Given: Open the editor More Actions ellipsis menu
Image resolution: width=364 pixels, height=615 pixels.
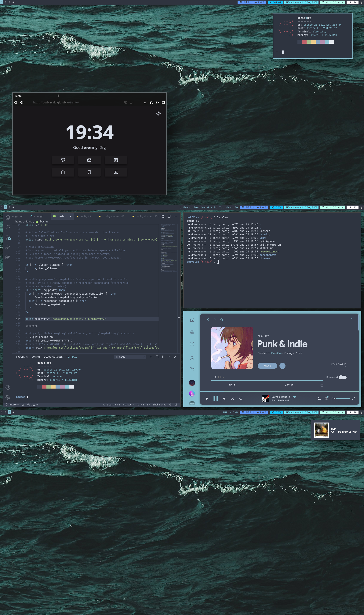Looking at the screenshot, I should (x=175, y=216).
